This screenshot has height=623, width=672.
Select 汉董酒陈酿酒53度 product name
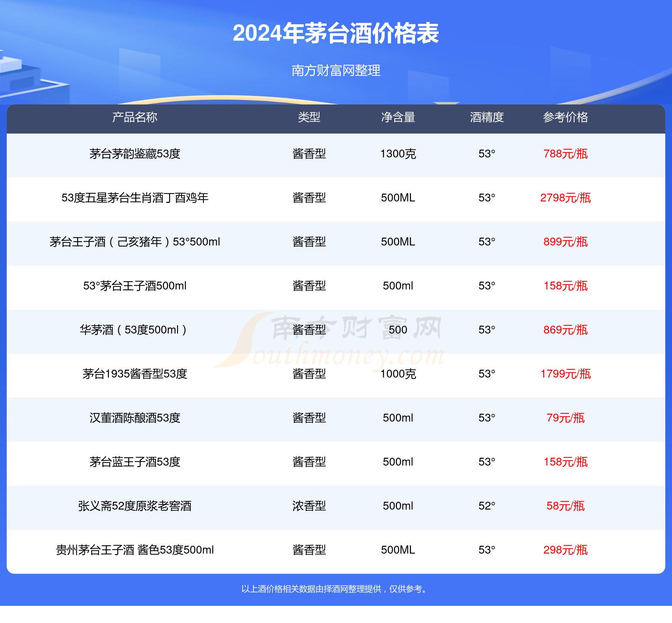pos(135,418)
